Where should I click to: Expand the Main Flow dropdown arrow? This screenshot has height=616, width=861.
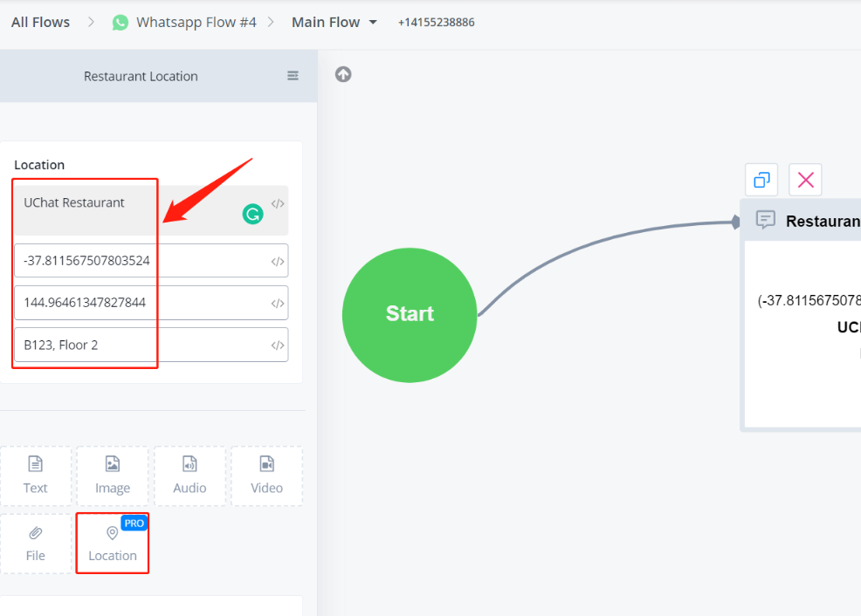(x=374, y=22)
